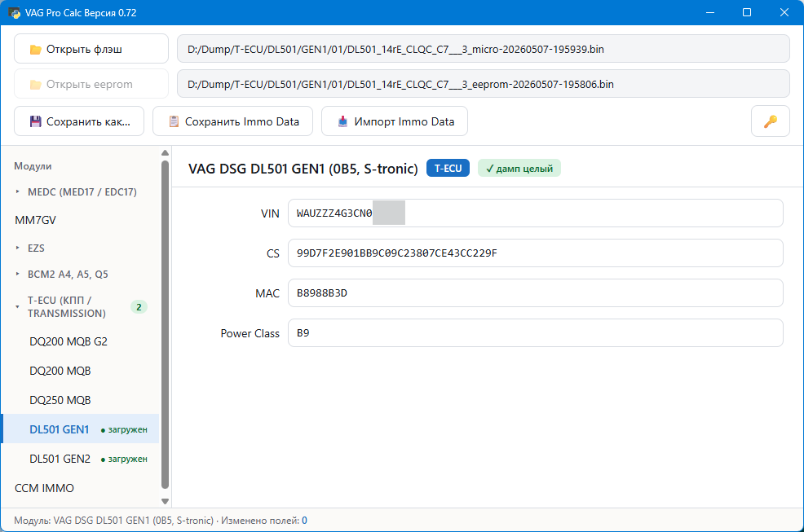Viewport: 804px width, 532px height.
Task: Click the floppy disk icon on Сохранить как
Action: [35, 121]
